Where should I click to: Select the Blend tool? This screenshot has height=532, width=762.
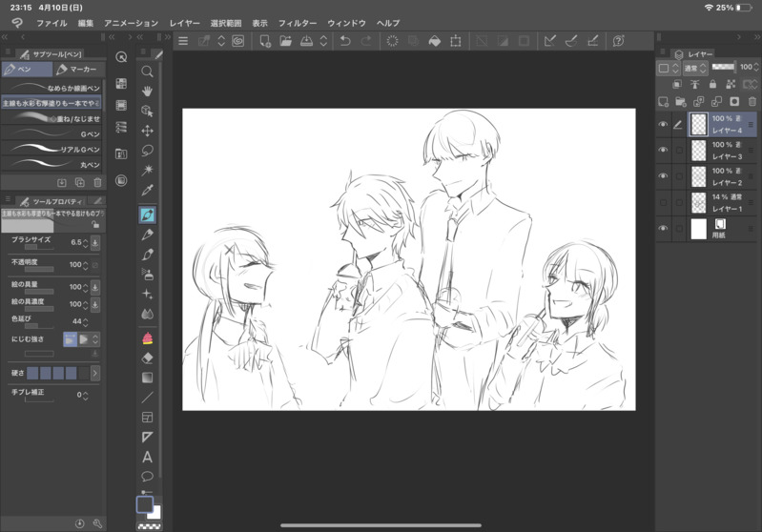(x=147, y=314)
